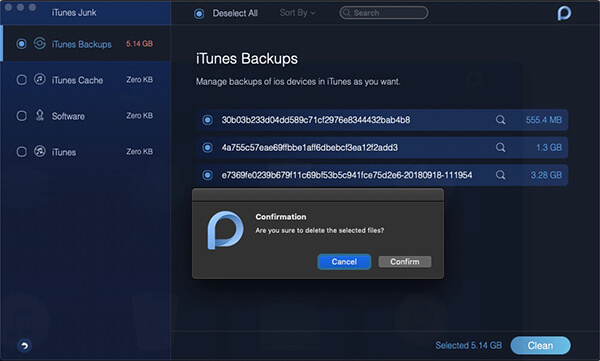Click the Selected 5.14 GB status text
This screenshot has width=600, height=361.
pos(468,345)
